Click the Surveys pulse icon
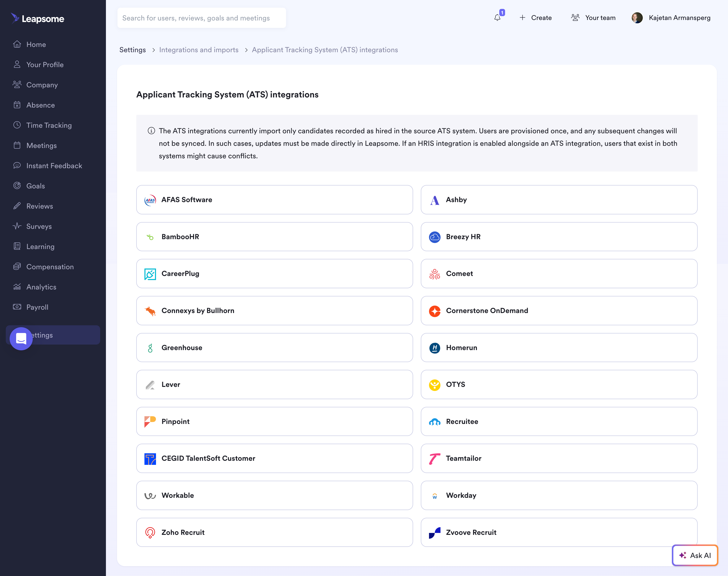 pos(17,226)
